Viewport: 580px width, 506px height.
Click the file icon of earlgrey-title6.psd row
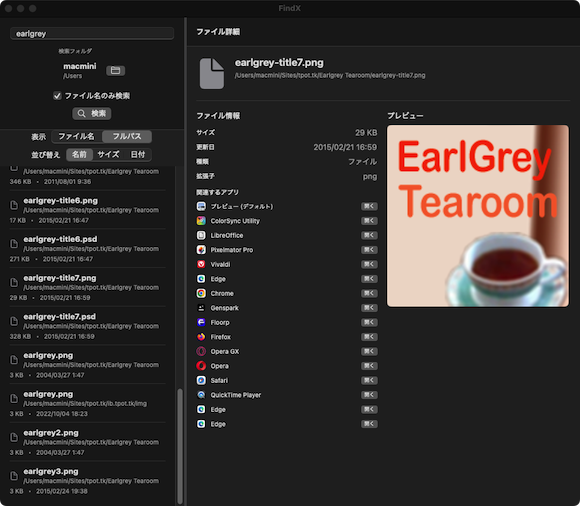pos(14,244)
